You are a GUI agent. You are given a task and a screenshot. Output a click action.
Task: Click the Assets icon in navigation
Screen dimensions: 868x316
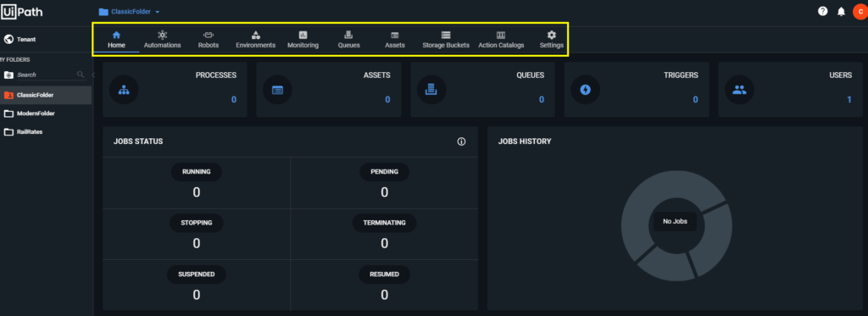tap(395, 35)
